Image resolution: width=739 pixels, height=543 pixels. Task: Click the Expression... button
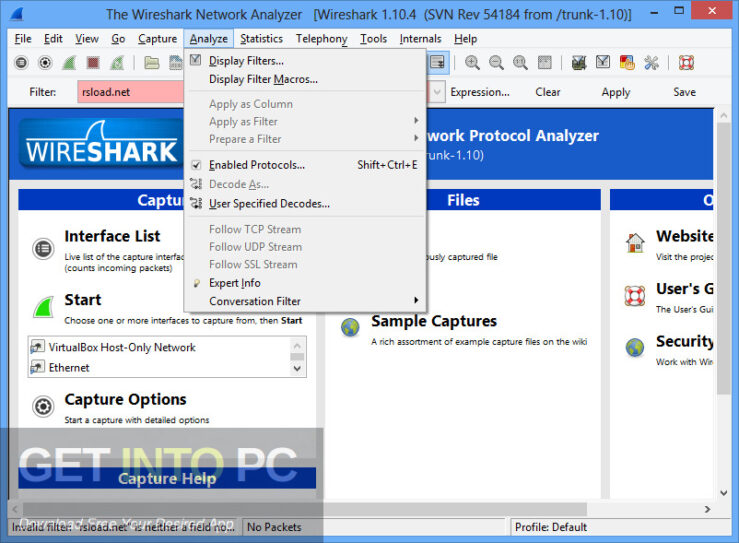click(480, 92)
